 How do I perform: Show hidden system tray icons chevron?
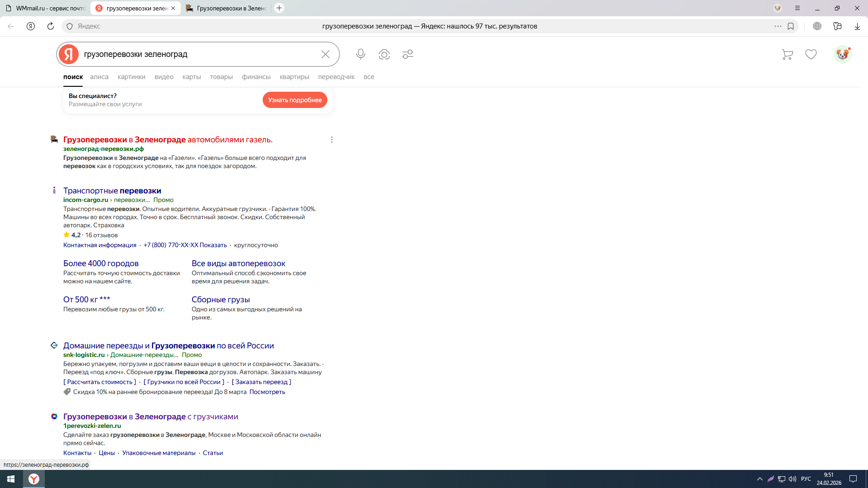tap(759, 479)
